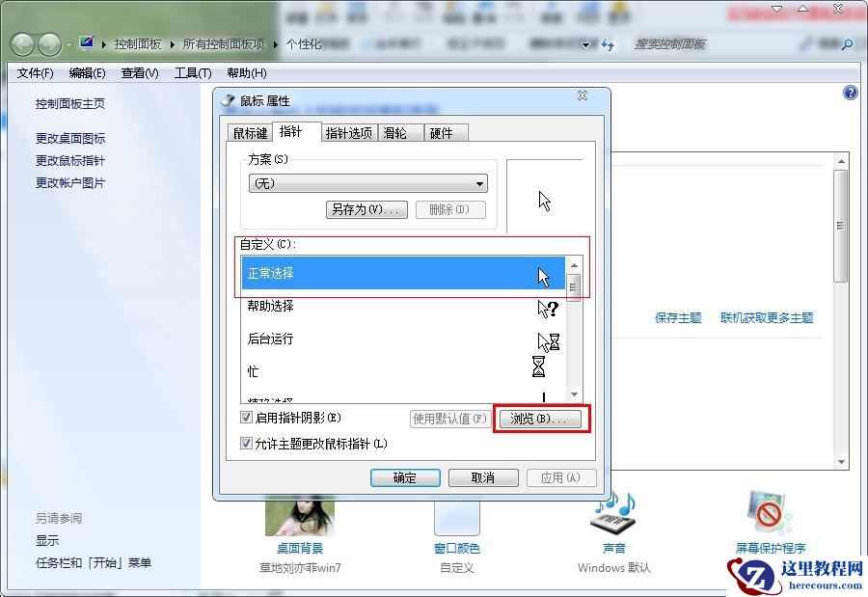The width and height of the screenshot is (868, 597).
Task: Switch to the 指针选项 tab
Action: click(349, 132)
